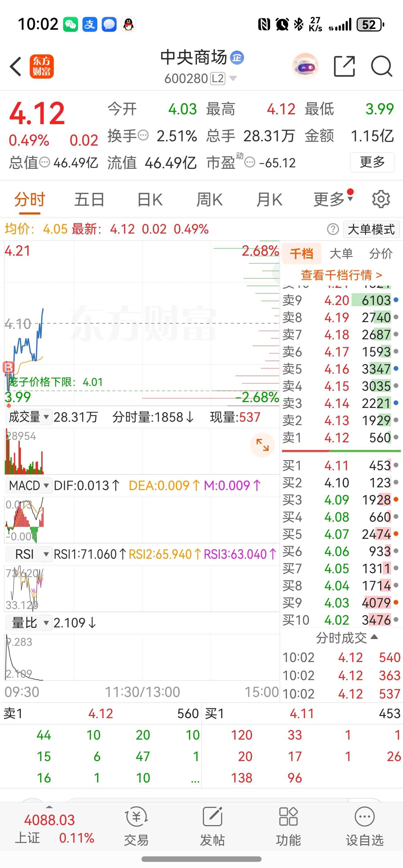Select 分时 chart tab
Viewport: 403px width, 868px height.
point(30,199)
